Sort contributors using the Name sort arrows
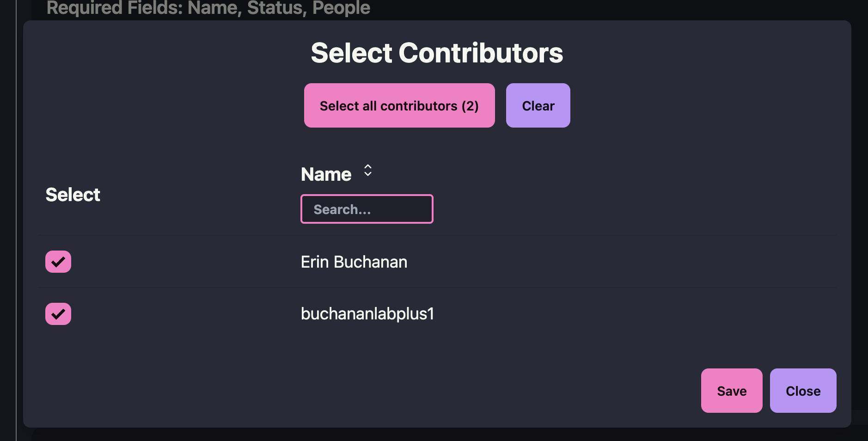This screenshot has height=441, width=868. point(368,171)
